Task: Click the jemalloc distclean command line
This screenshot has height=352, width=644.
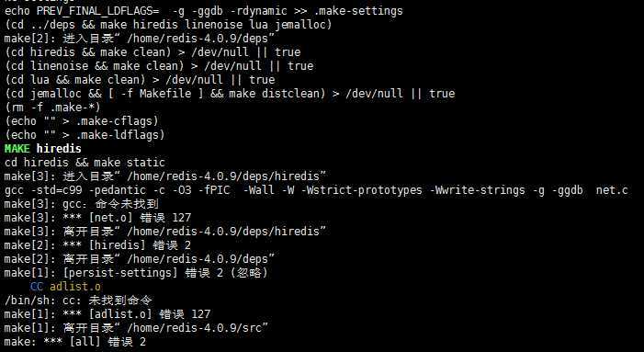Action: click(x=230, y=93)
